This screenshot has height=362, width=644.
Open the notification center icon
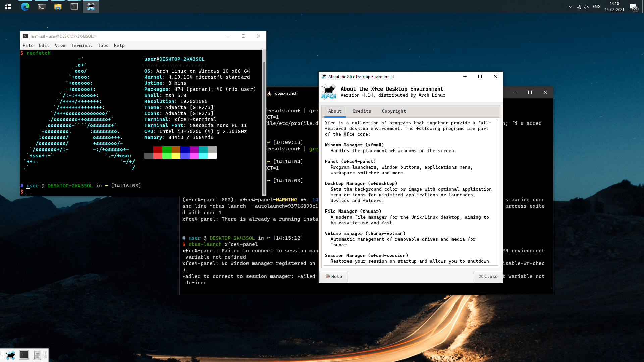(633, 7)
